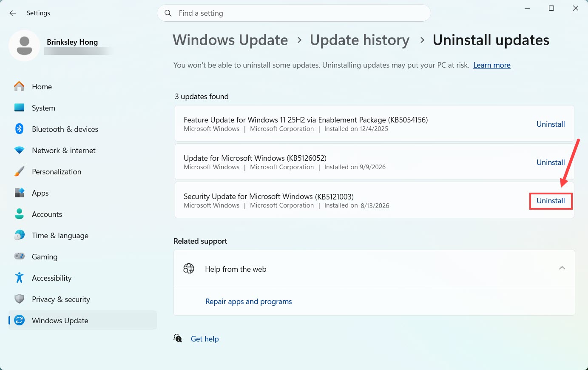Viewport: 588px width, 370px height.
Task: Click the Uninstall updates page heading
Action: 491,40
